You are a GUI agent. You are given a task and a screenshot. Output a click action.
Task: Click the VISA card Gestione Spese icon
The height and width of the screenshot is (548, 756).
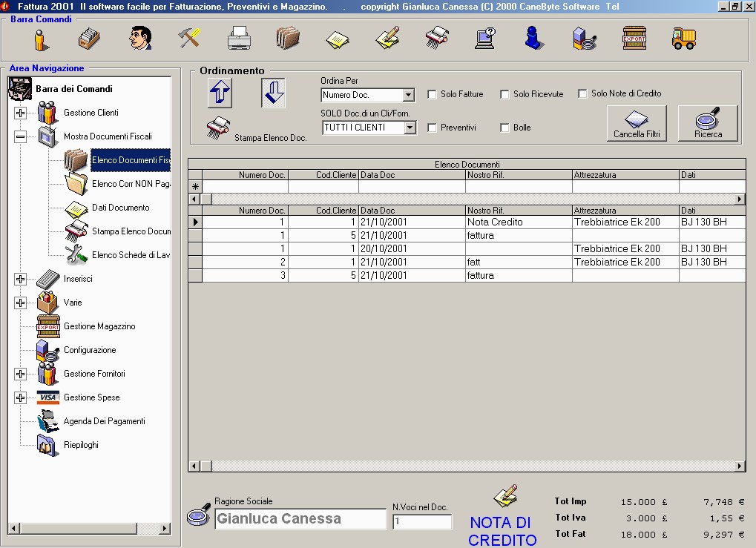[48, 397]
